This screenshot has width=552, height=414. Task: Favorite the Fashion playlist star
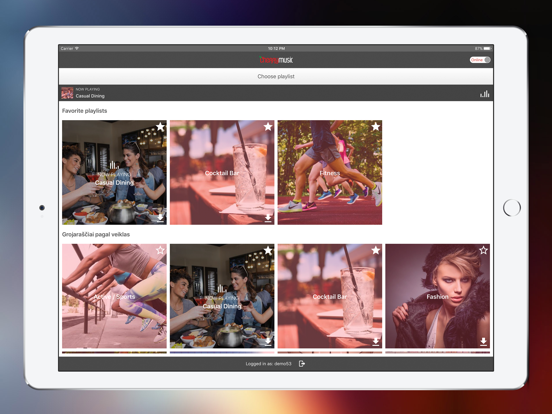point(483,250)
